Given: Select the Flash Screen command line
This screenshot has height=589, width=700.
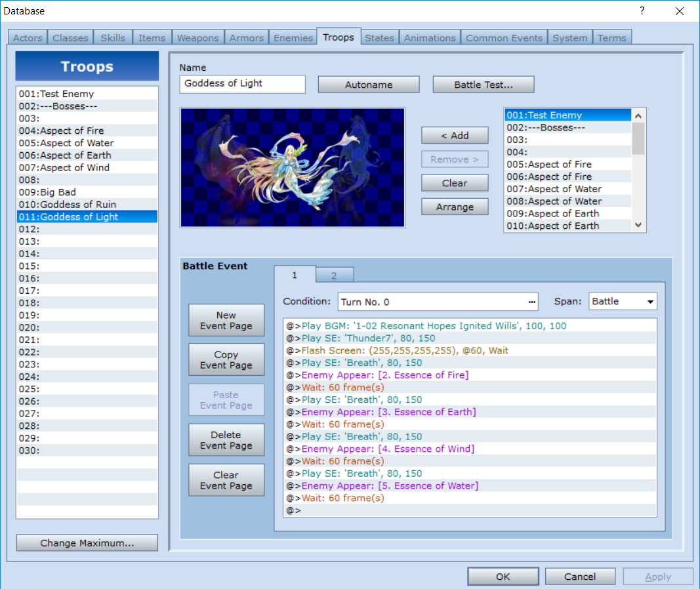Looking at the screenshot, I should (x=470, y=350).
